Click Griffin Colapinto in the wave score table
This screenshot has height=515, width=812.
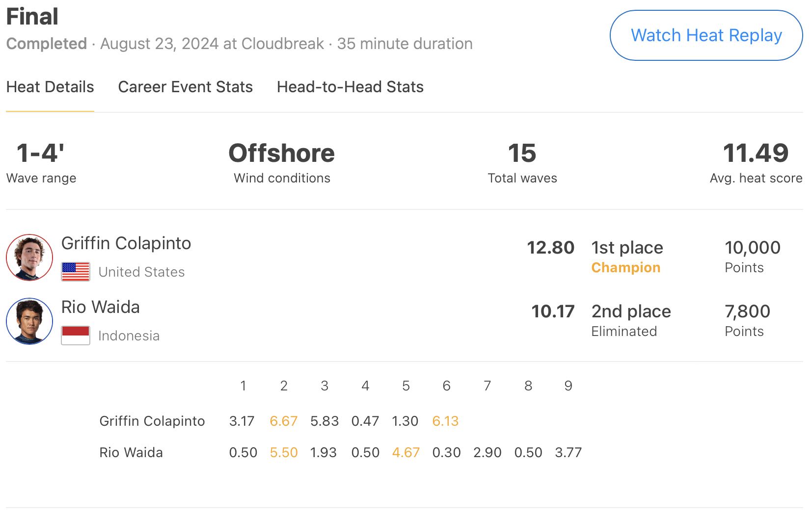(x=152, y=421)
